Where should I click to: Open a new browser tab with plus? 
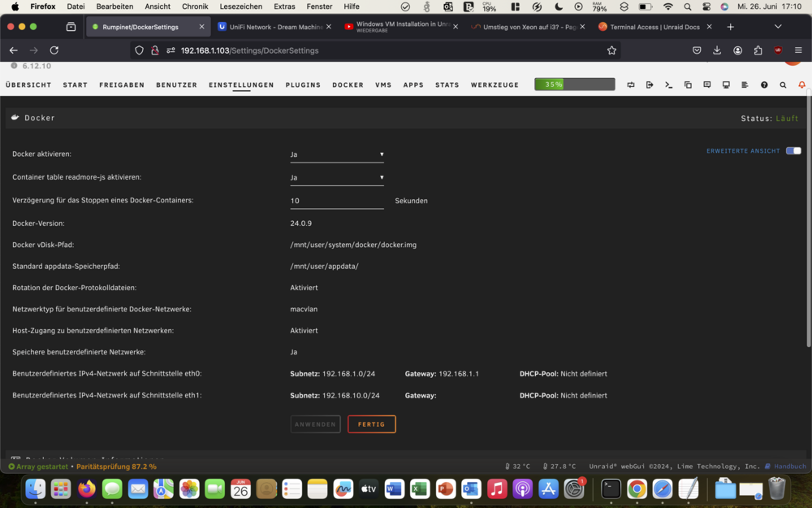pos(730,27)
